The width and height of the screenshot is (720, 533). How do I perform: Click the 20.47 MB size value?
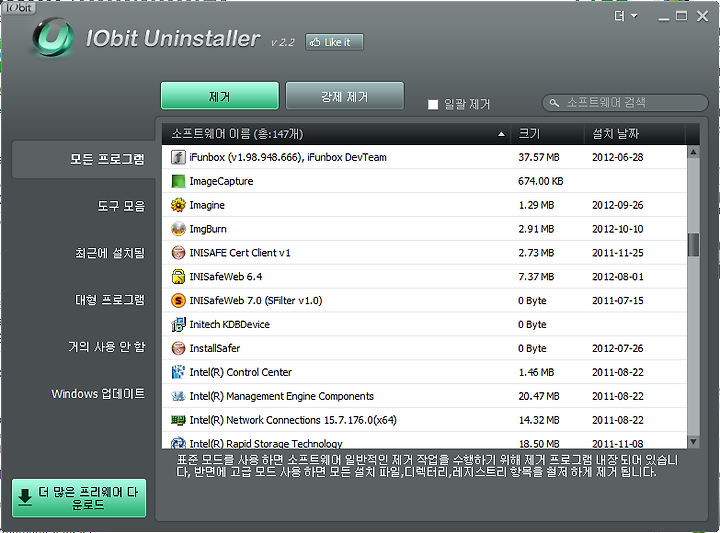coord(539,396)
